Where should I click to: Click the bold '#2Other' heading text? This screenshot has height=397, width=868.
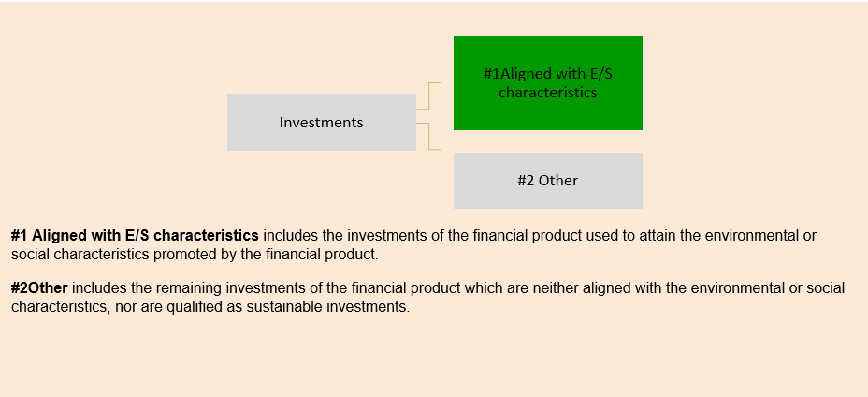point(39,288)
